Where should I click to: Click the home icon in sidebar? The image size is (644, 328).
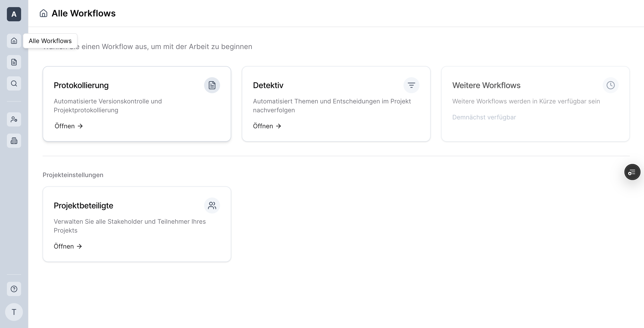(x=14, y=41)
